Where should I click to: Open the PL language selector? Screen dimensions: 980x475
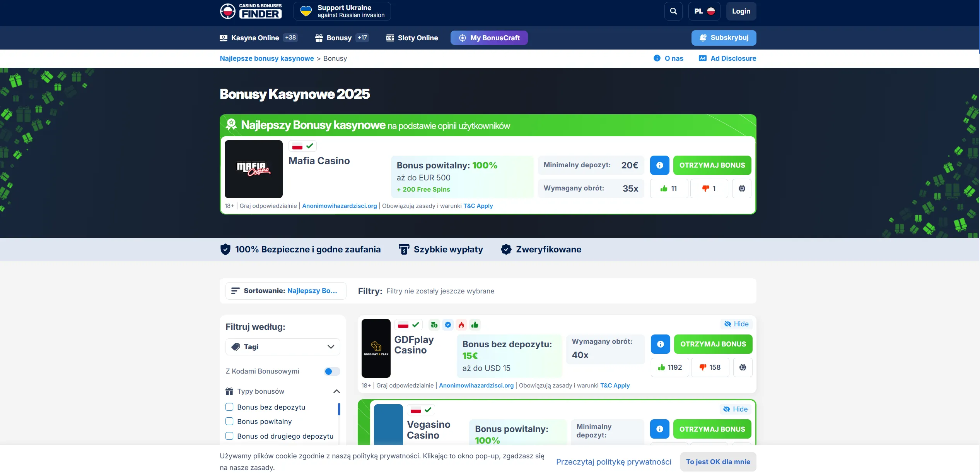(x=704, y=11)
